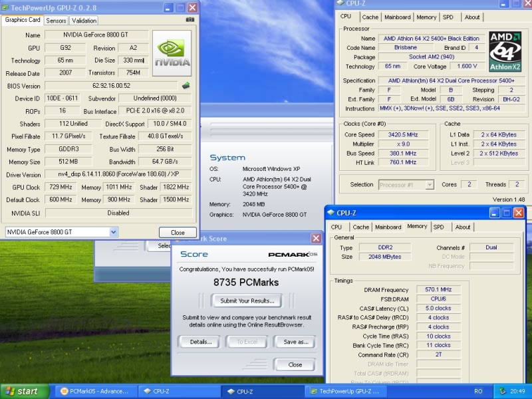Click greyed To Excel button
This screenshot has width=532, height=399.
247,342
